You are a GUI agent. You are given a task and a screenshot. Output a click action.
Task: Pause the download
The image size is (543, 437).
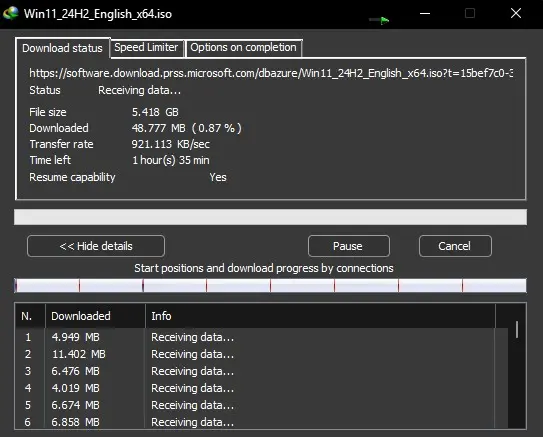[x=348, y=246]
